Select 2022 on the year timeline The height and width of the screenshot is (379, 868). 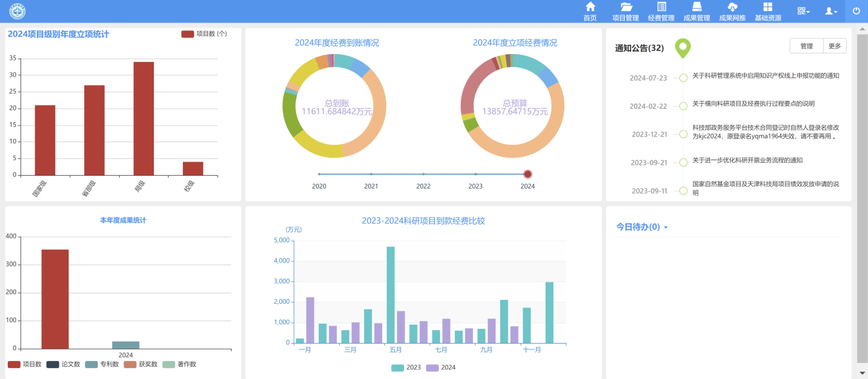423,174
